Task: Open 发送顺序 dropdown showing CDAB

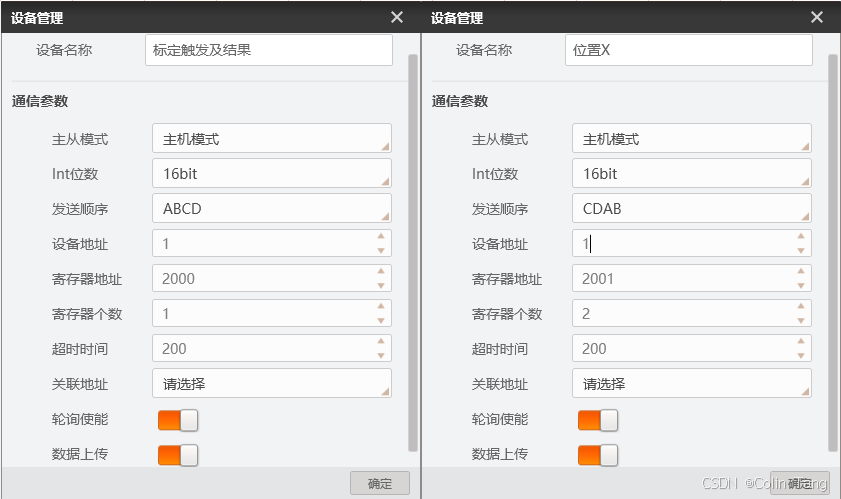Action: 692,208
